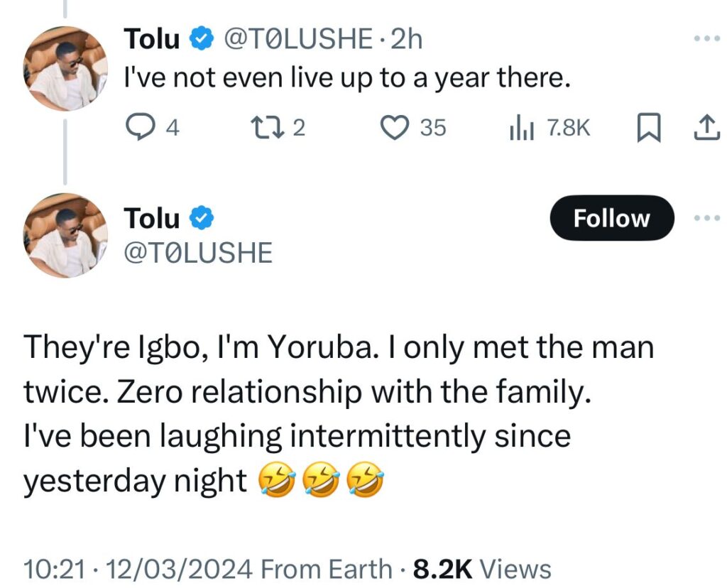727x588 pixels.
Task: Click Tolu display name on main tweet
Action: click(152, 219)
